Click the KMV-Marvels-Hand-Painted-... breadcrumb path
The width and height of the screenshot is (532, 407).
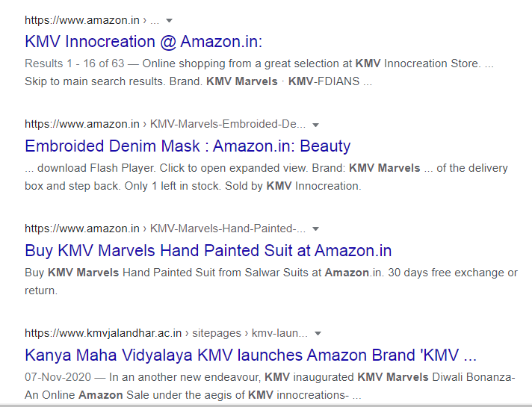(x=228, y=229)
